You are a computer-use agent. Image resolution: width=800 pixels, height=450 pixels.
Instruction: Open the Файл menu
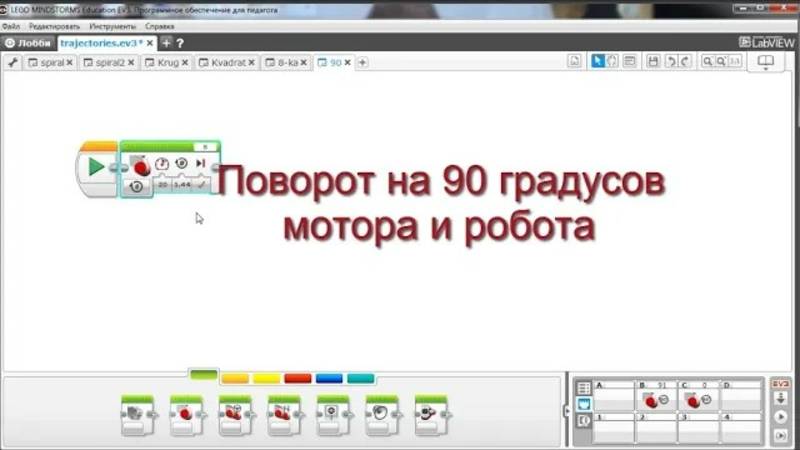(11, 26)
